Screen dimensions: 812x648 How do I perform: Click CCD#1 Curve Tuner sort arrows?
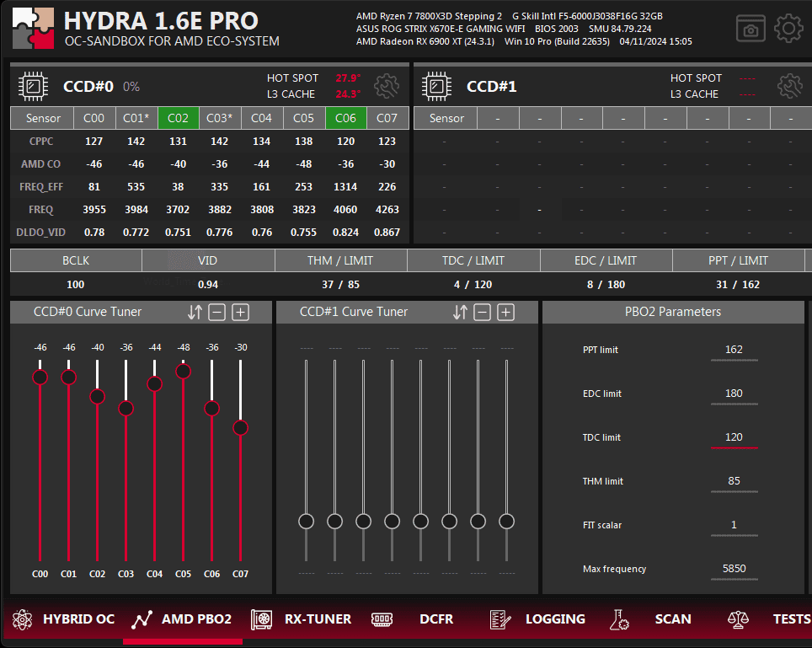point(460,312)
